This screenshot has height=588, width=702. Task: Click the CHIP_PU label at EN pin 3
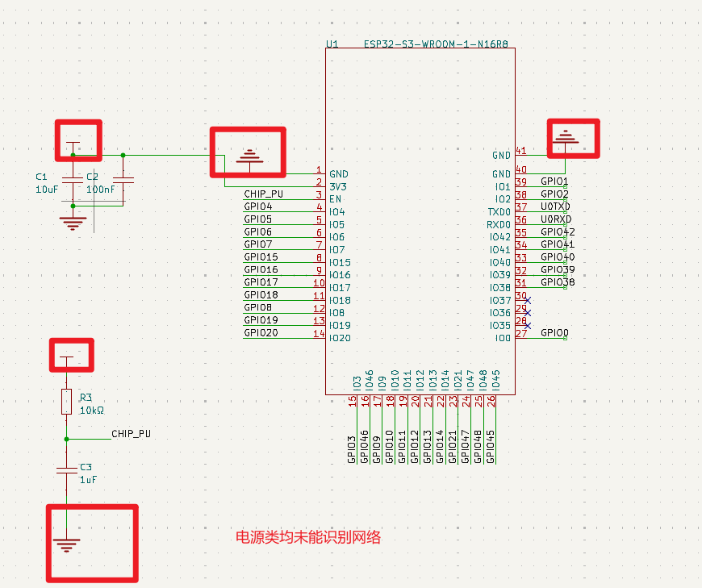click(x=264, y=194)
